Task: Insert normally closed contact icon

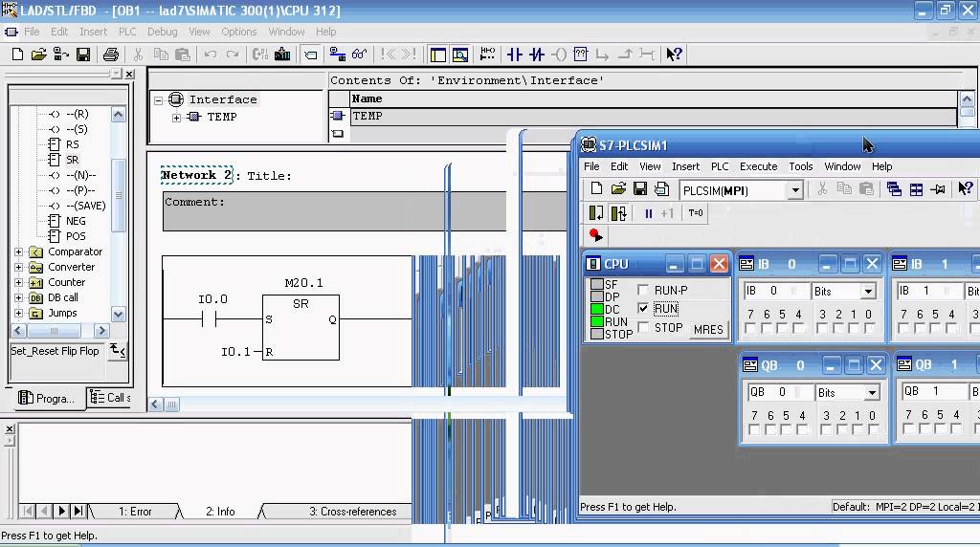Action: pyautogui.click(x=537, y=55)
